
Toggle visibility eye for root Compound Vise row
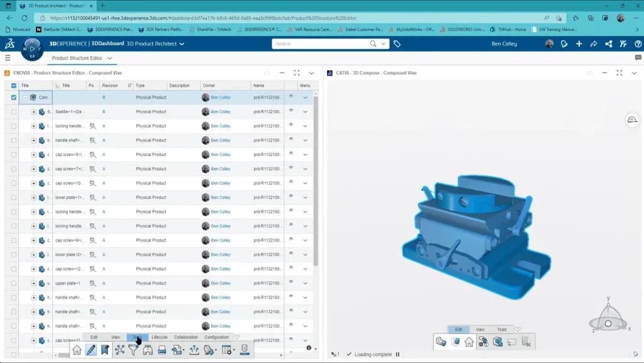tap(291, 96)
